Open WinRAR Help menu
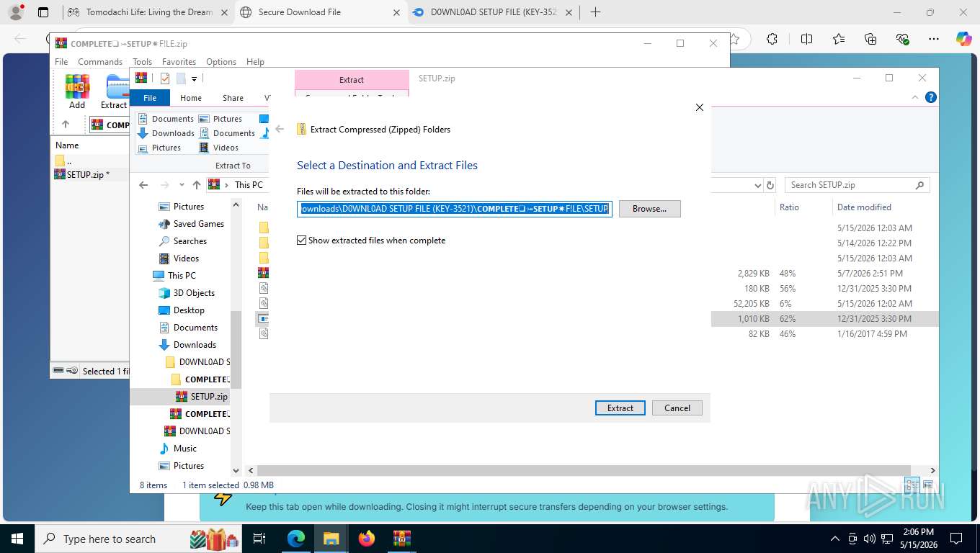 255,62
